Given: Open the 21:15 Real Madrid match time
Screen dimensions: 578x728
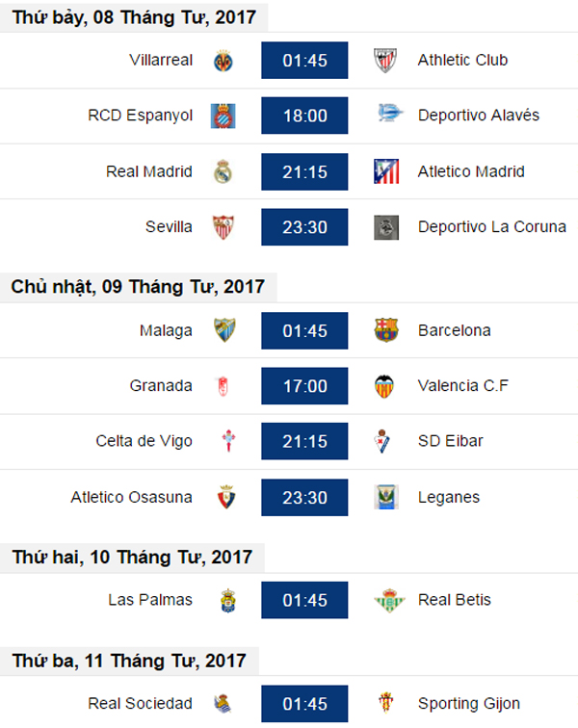Looking at the screenshot, I should [304, 171].
